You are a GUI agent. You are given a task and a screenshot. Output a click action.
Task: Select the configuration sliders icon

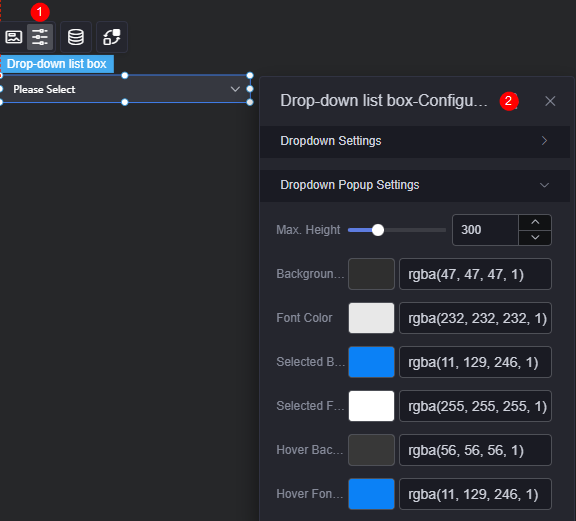click(x=40, y=37)
